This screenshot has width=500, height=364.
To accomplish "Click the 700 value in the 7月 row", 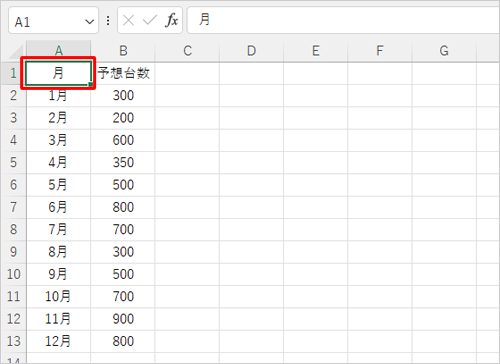I will pos(123,230).
